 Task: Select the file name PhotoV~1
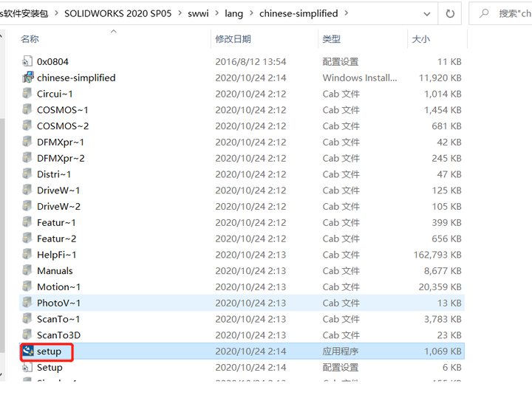tap(58, 303)
